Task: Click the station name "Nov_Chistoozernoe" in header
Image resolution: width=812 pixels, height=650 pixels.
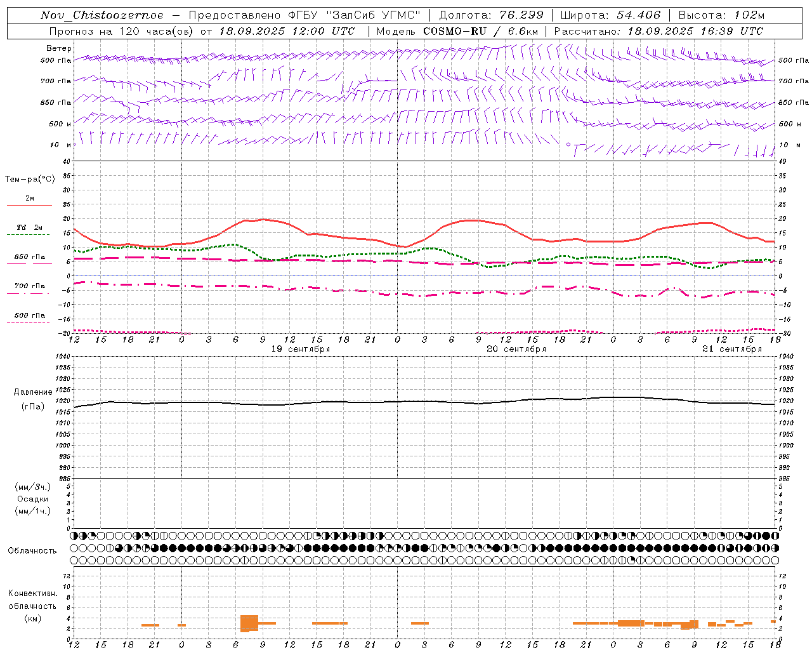Action: pos(101,15)
